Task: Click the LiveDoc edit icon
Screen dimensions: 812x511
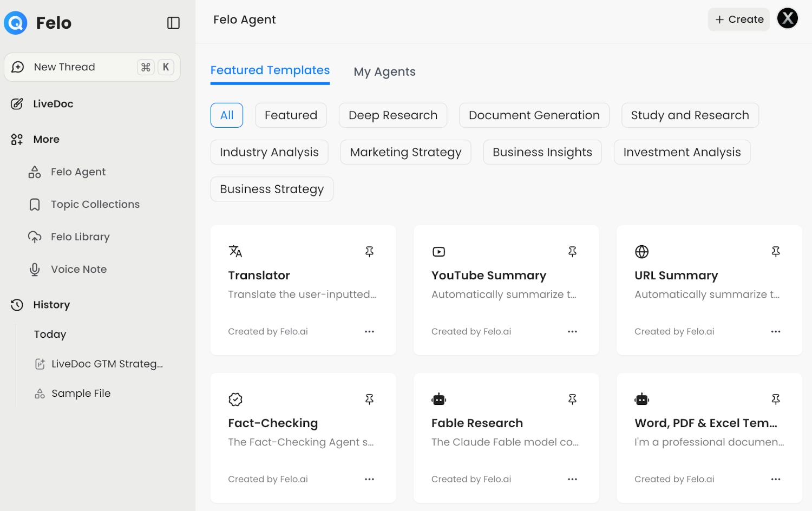Action: 17,104
